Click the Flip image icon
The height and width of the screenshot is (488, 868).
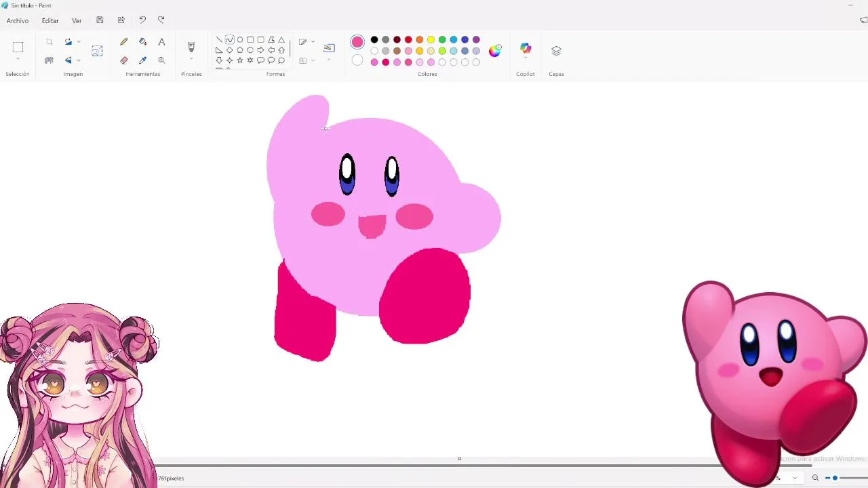pos(68,60)
